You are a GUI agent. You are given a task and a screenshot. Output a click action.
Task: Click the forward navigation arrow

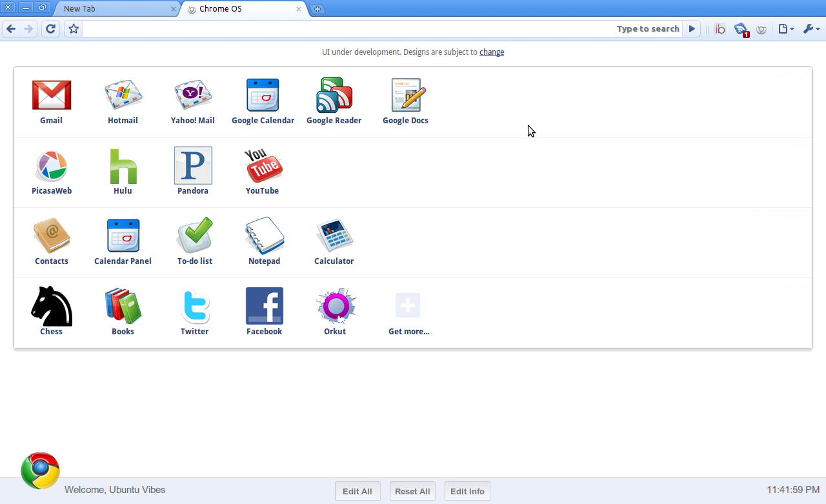(28, 29)
